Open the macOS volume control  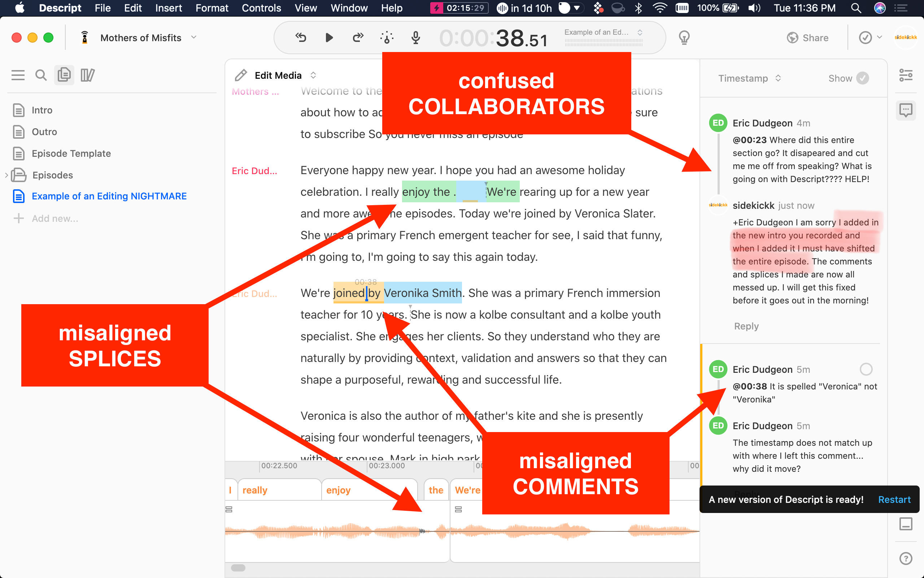click(754, 8)
